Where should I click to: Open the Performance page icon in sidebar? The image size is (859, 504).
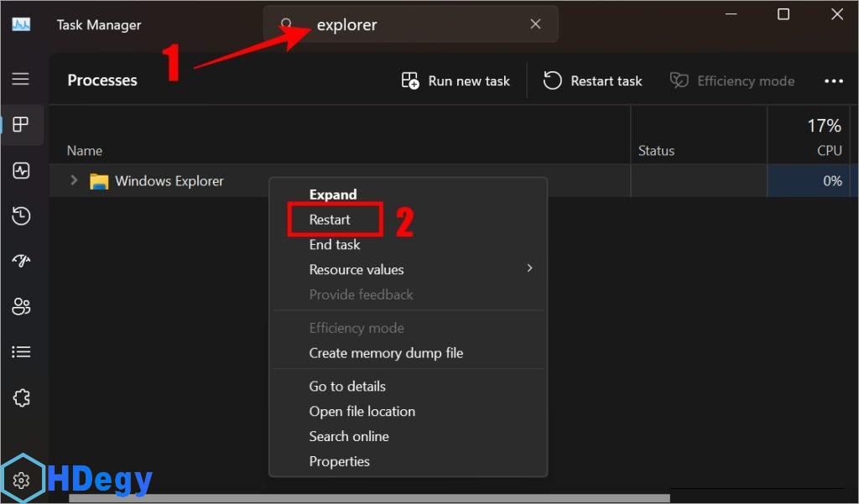pyautogui.click(x=21, y=171)
